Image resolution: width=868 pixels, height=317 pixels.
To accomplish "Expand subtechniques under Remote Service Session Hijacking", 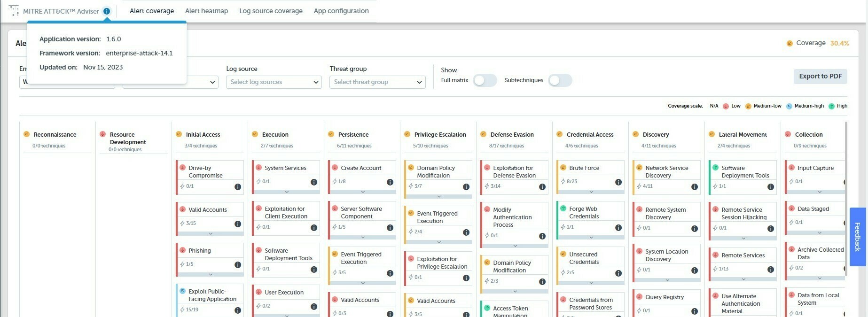I will (x=743, y=238).
